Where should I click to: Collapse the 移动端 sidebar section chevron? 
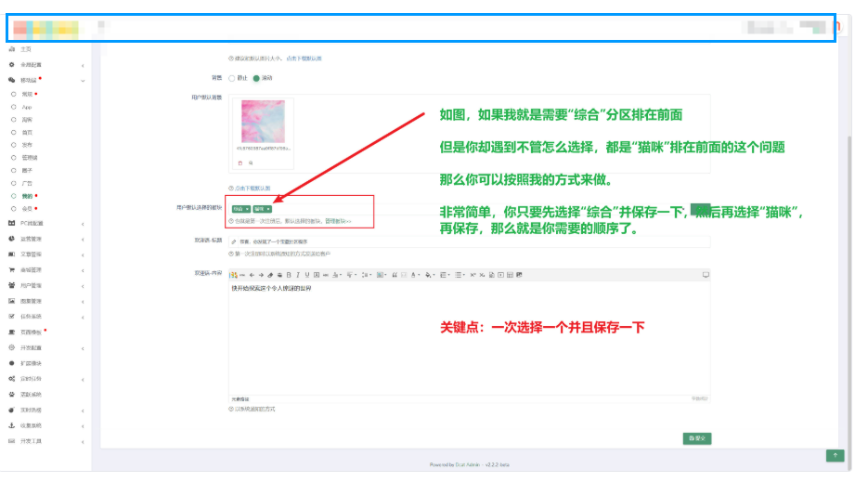click(83, 81)
